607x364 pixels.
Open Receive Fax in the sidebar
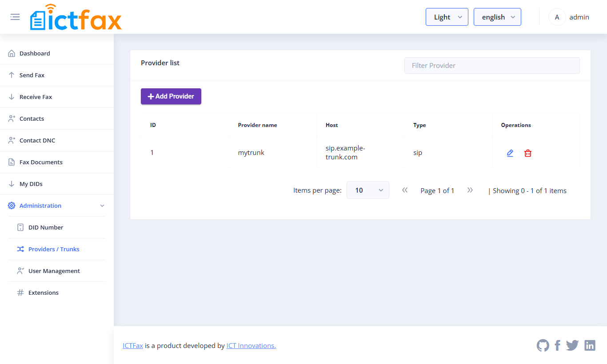click(x=57, y=97)
